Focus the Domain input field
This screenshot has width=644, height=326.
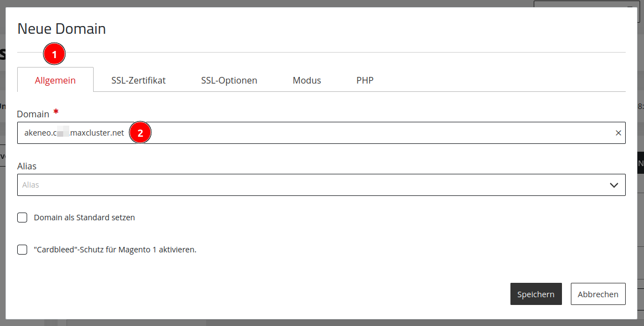(321, 133)
